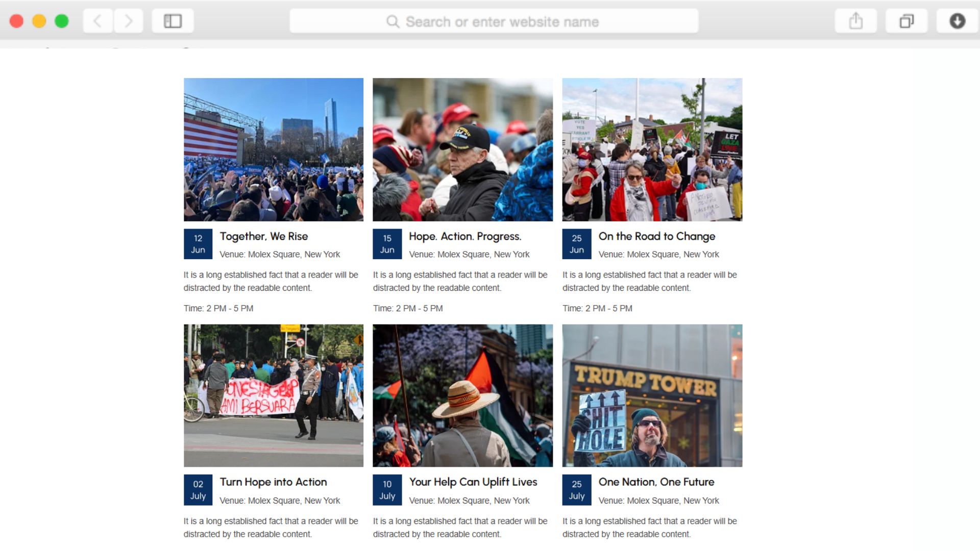Click the browser forward arrow
This screenshot has height=551, width=980.
point(129,21)
